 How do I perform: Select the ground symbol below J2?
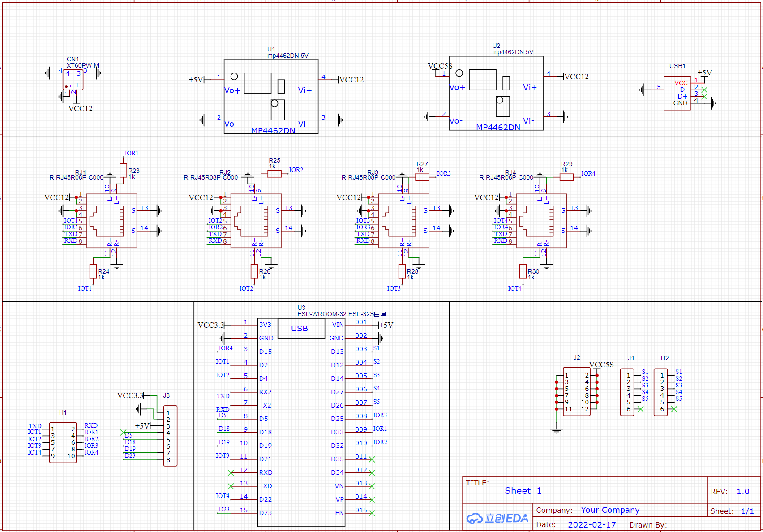coord(557,430)
